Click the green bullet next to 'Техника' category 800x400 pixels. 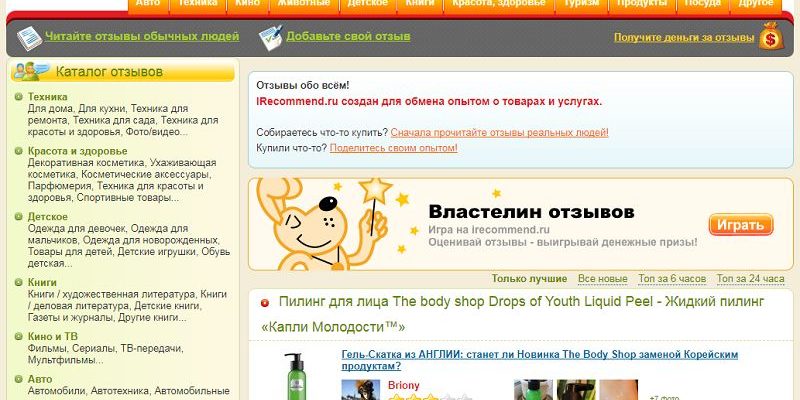[19, 97]
